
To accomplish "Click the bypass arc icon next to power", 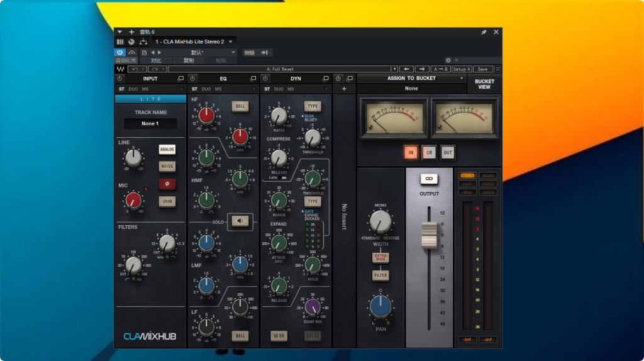I will coord(132,53).
